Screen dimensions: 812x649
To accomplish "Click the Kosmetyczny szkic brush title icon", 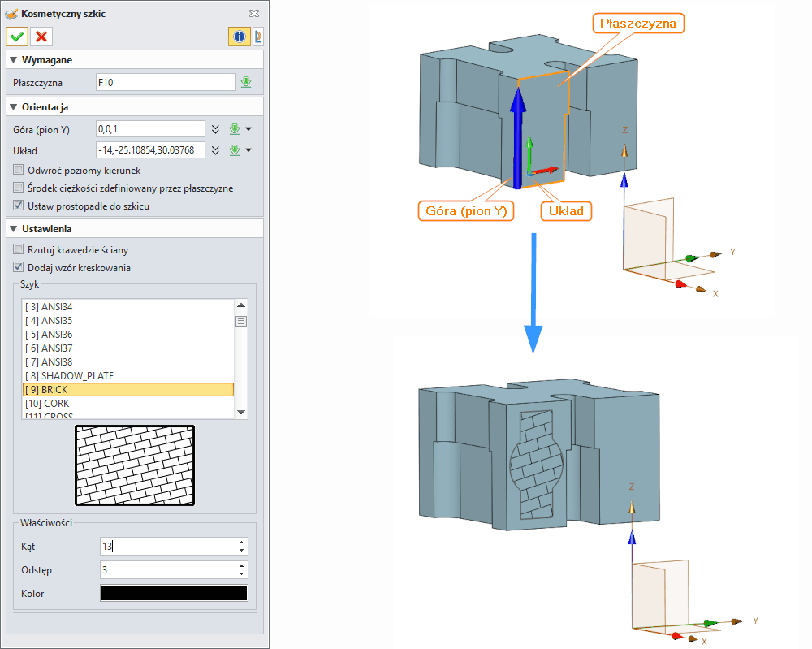I will [x=11, y=13].
